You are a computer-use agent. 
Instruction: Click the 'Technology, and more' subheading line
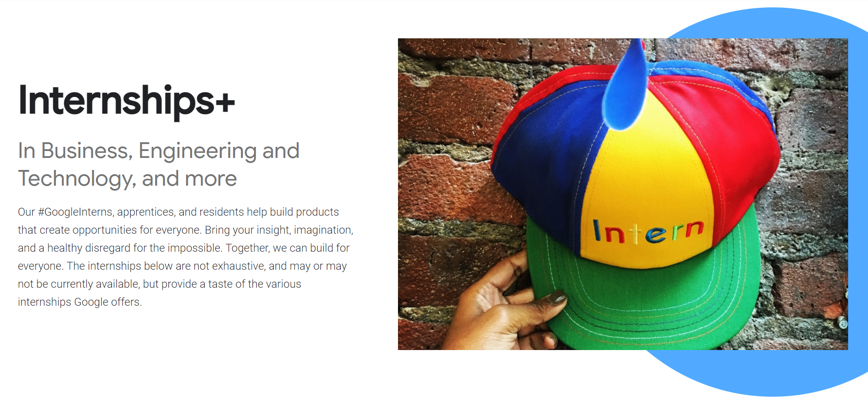(x=127, y=179)
